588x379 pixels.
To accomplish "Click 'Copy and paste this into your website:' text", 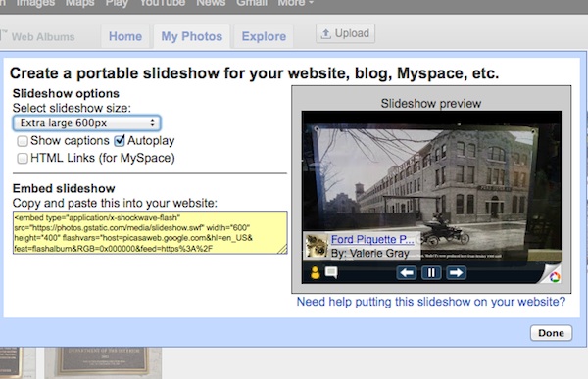I will (x=115, y=203).
